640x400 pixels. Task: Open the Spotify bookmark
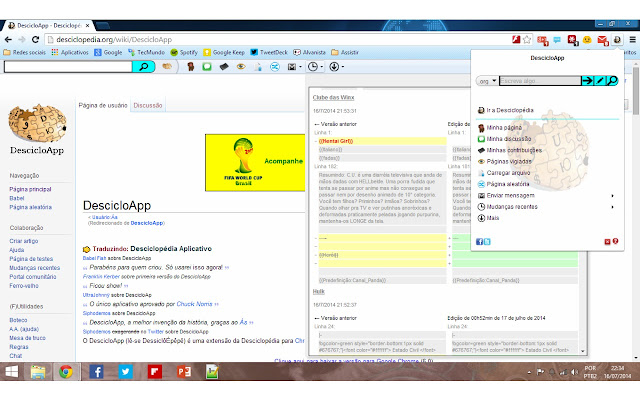184,52
